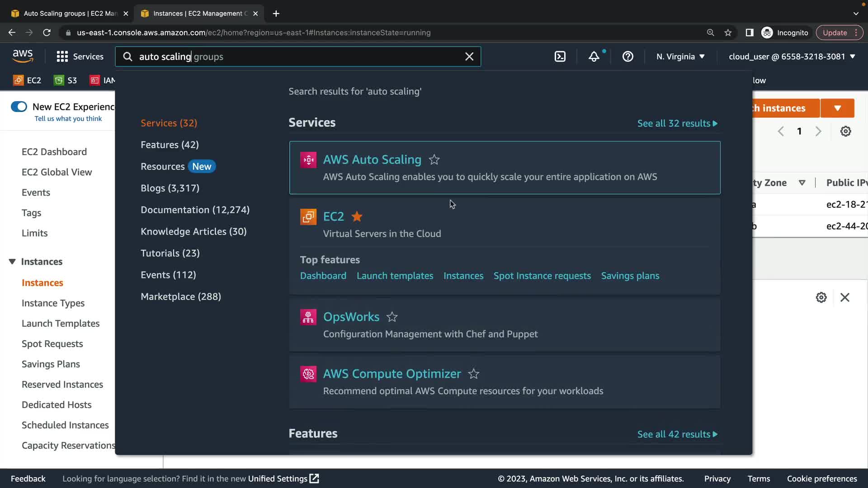868x488 pixels.
Task: Open the Launch templates top feature link
Action: tap(395, 276)
